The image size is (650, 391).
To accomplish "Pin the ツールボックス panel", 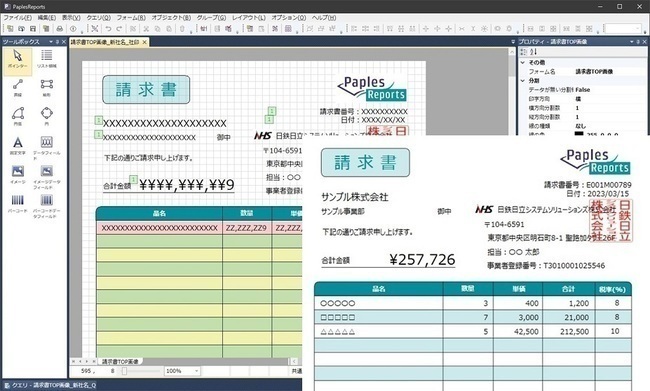I will pos(58,42).
